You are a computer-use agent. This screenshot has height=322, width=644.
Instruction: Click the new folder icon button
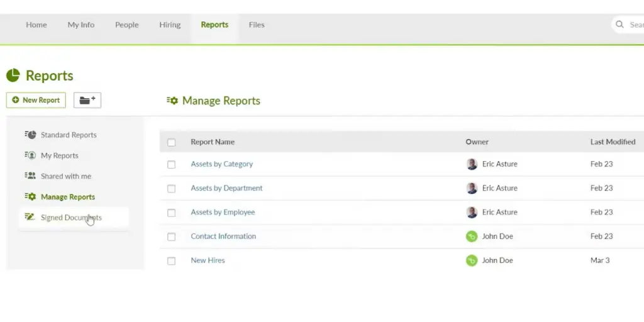tap(87, 100)
